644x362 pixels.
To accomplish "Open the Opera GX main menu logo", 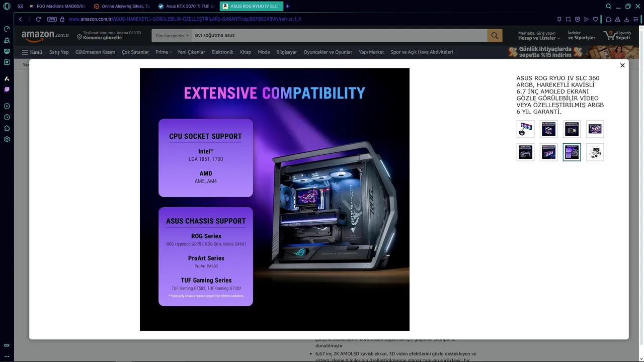I will click(7, 6).
